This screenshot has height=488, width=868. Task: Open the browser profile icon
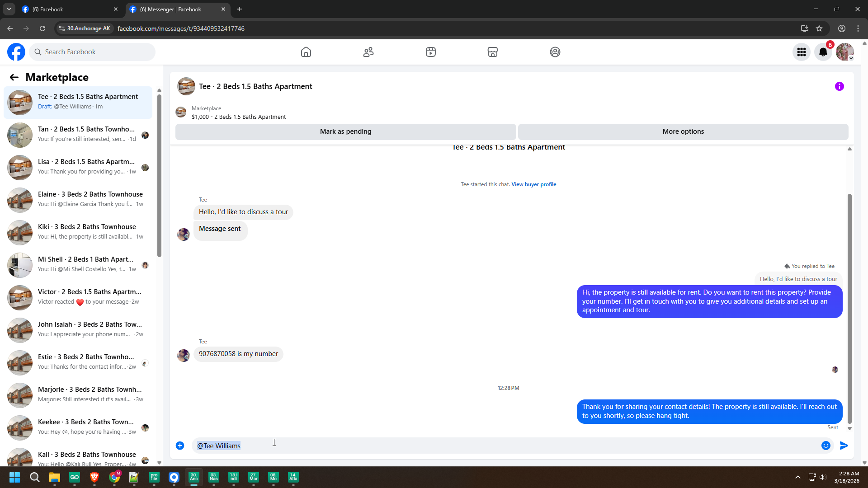point(842,28)
